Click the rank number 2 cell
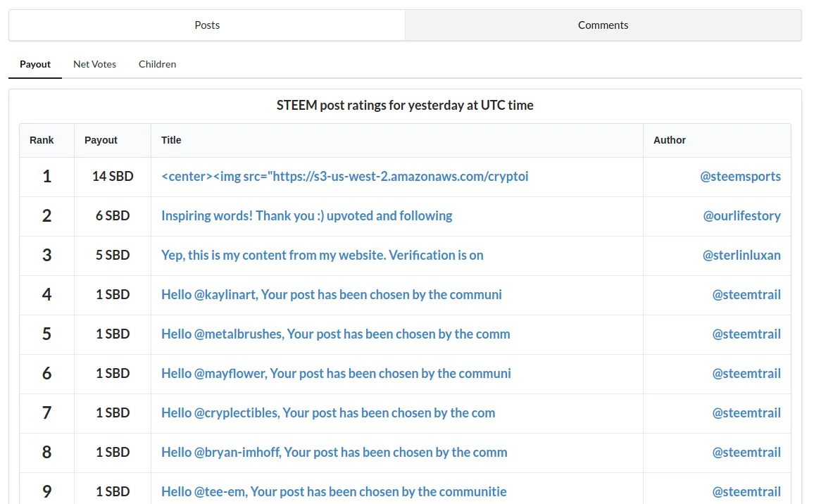 click(x=46, y=216)
